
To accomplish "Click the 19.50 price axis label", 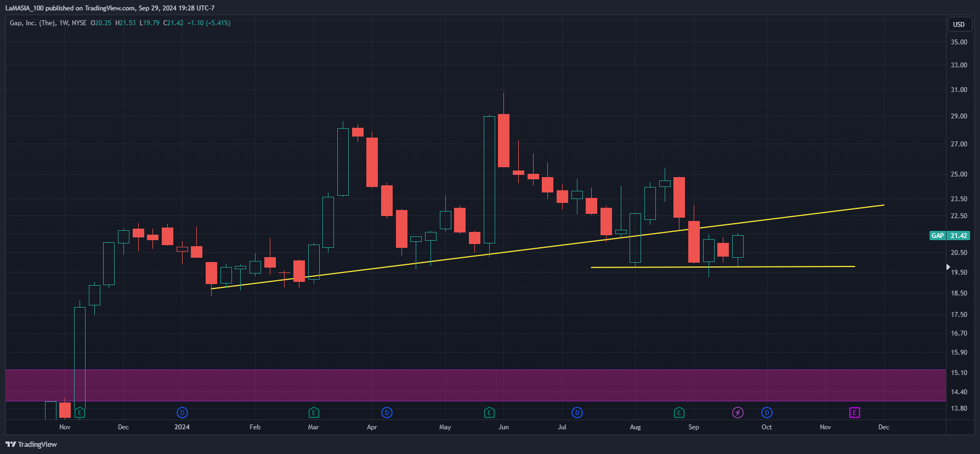I will pyautogui.click(x=959, y=273).
